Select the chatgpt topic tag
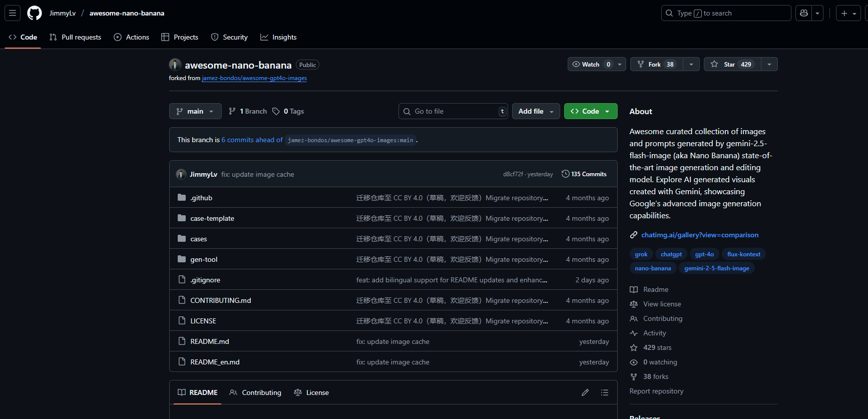Viewport: 868px width, 419px height. tap(671, 254)
